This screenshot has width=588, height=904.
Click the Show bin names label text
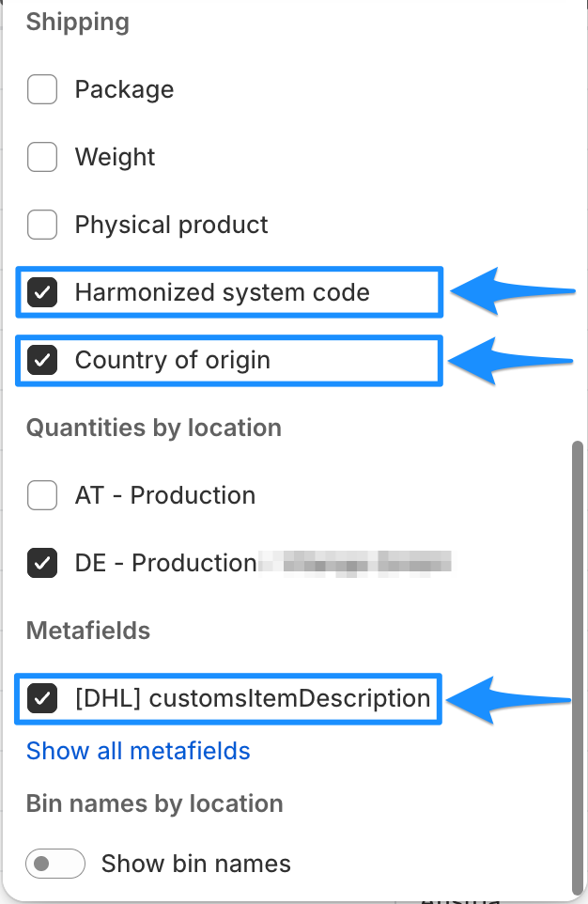(195, 864)
